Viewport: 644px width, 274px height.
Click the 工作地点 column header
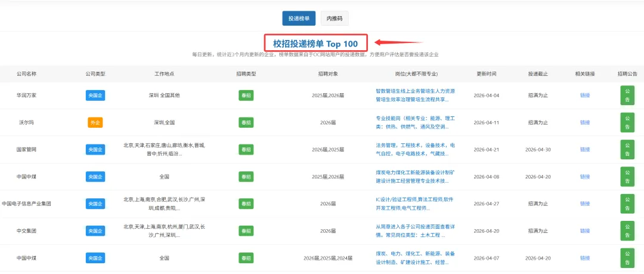coord(164,74)
